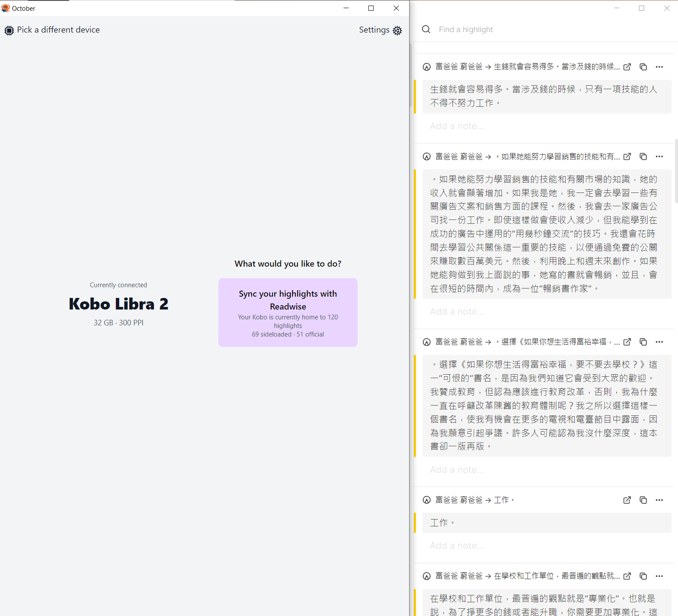Open the 工作 highlight in external view
Screen dimensions: 678x616
click(627, 500)
